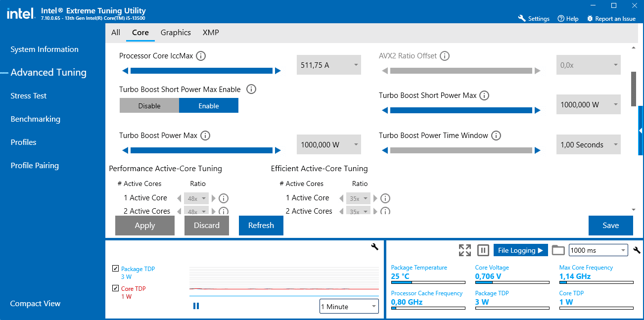The width and height of the screenshot is (644, 320).
Task: Pause the TDP graph
Action: 196,306
